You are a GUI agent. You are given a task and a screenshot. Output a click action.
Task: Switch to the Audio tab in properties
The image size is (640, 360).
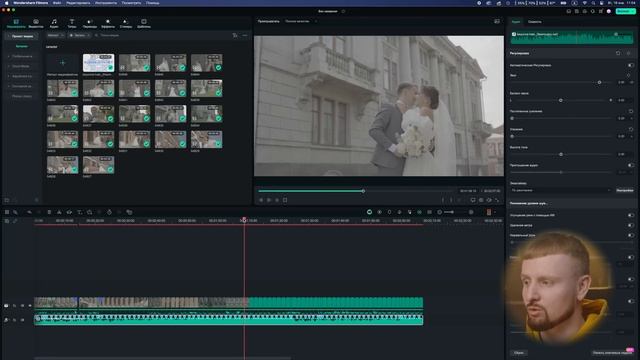coord(516,22)
